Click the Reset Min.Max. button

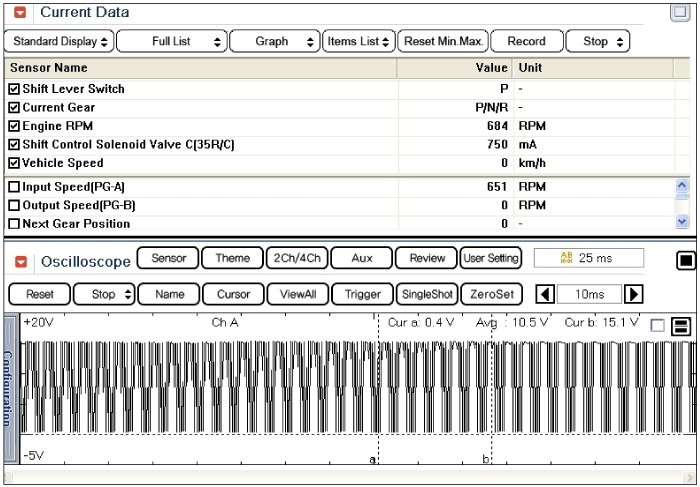(x=443, y=42)
